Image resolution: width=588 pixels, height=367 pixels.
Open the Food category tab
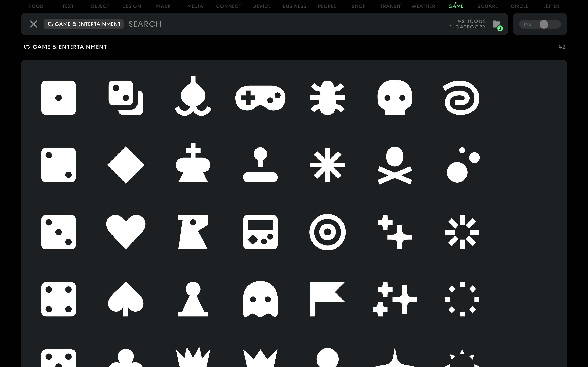36,6
